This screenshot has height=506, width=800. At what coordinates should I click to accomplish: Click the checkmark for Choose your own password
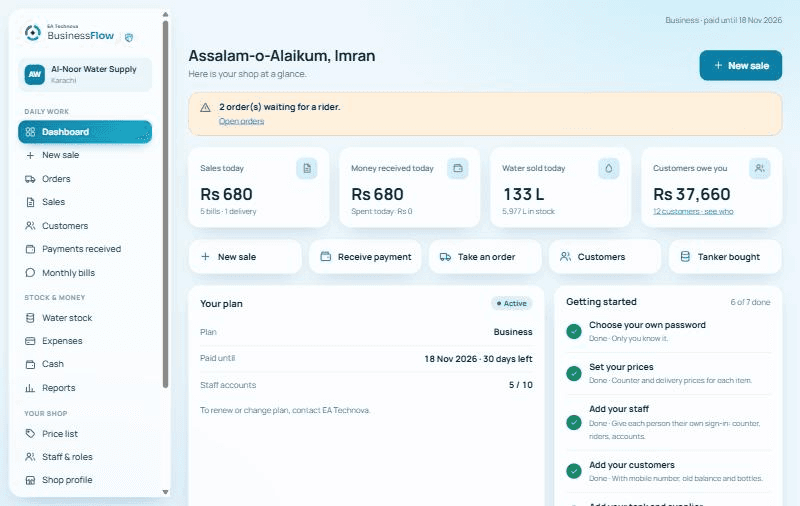tap(574, 332)
